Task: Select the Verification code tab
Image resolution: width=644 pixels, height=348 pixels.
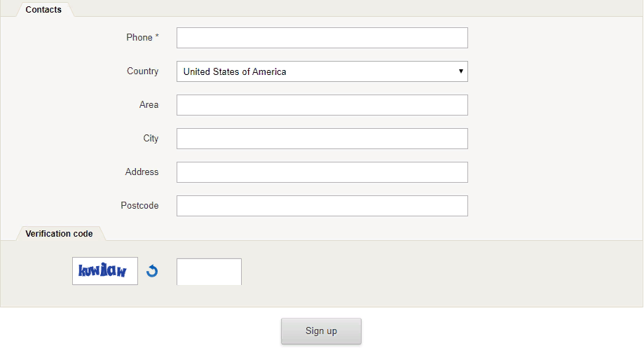Action: click(x=59, y=233)
